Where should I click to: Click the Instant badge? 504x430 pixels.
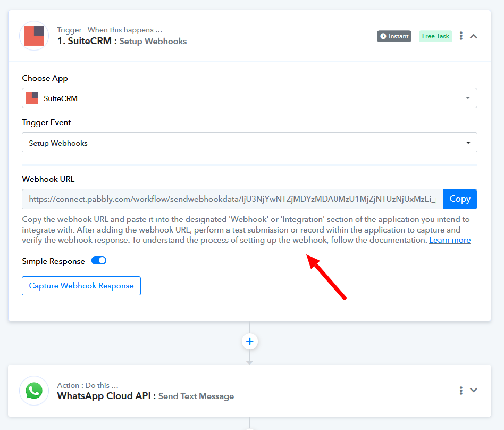pyautogui.click(x=394, y=36)
